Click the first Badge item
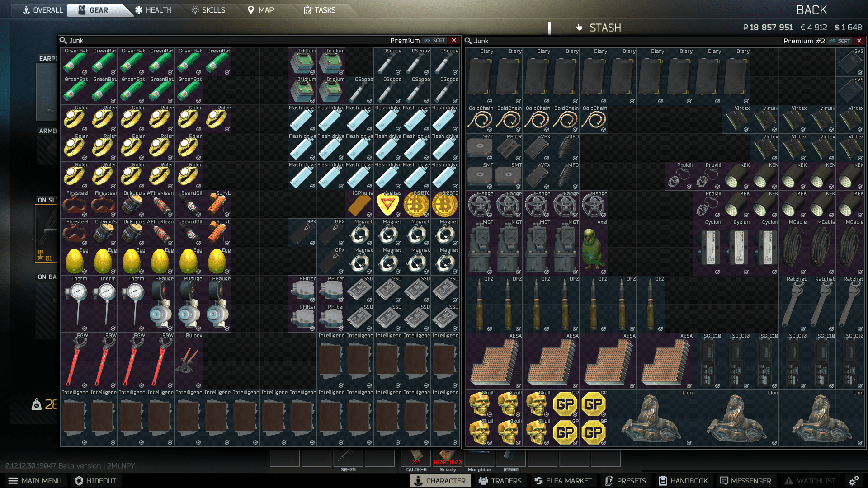The image size is (868, 488). click(480, 205)
